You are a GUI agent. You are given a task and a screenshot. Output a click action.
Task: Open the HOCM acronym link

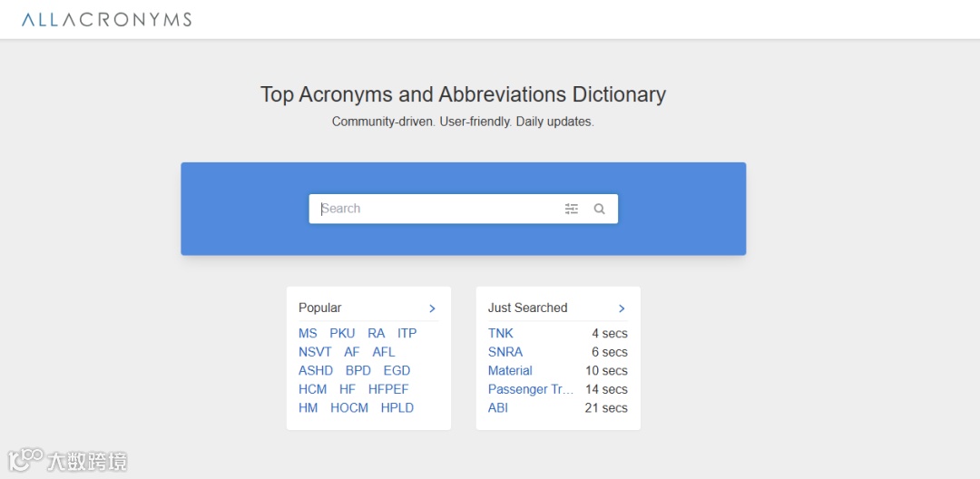[x=349, y=408]
